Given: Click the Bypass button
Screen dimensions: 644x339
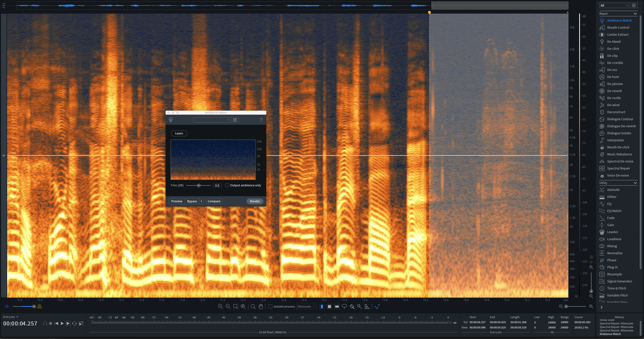Looking at the screenshot, I should [x=192, y=201].
